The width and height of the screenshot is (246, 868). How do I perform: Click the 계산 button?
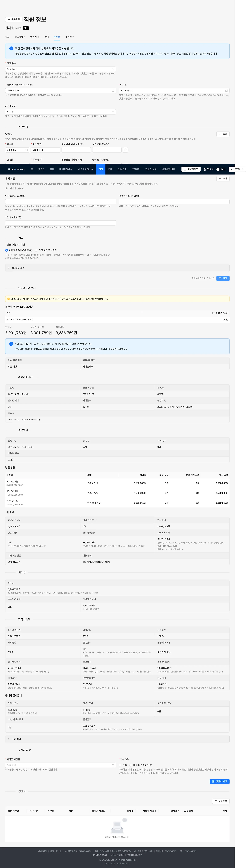point(223,278)
